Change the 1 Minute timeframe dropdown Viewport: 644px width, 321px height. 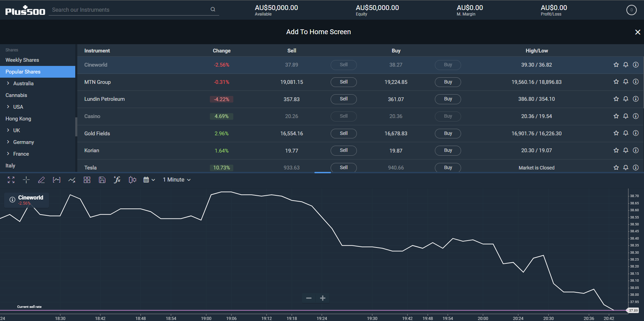coord(177,180)
